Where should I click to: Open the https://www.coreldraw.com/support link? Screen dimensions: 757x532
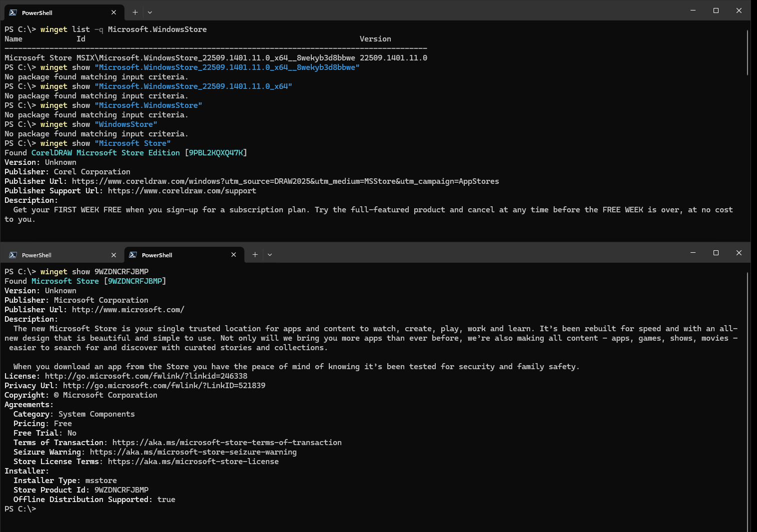182,191
